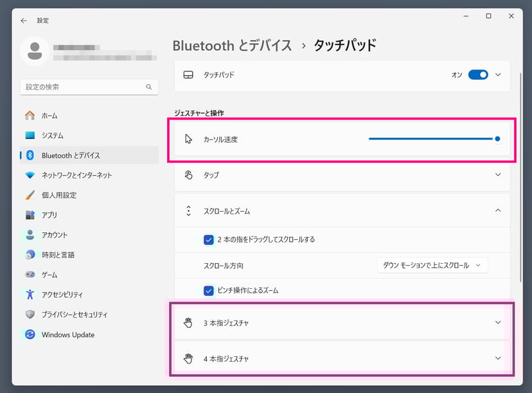Uncheck 2 本の指をドラッグしてスクロールする checkbox
The width and height of the screenshot is (532, 393).
click(209, 240)
